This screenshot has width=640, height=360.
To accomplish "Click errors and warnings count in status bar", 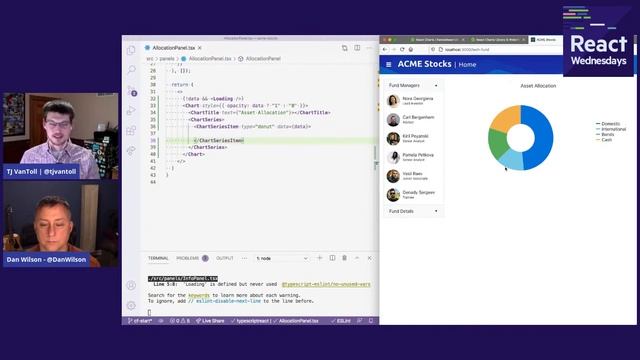I will pos(179,321).
